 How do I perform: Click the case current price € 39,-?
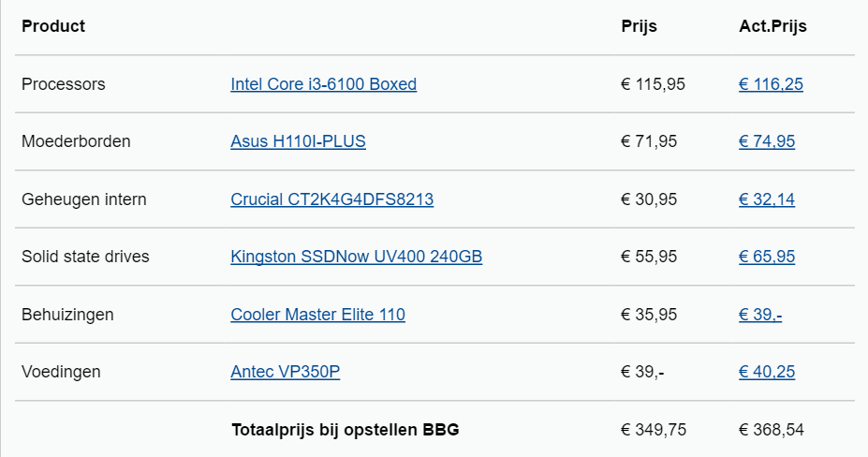[760, 315]
